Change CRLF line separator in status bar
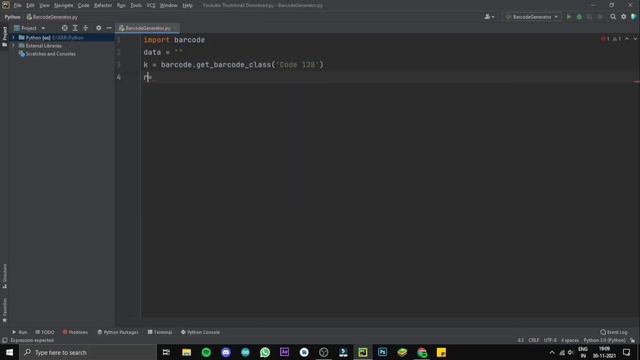This screenshot has width=640, height=360. pos(533,340)
